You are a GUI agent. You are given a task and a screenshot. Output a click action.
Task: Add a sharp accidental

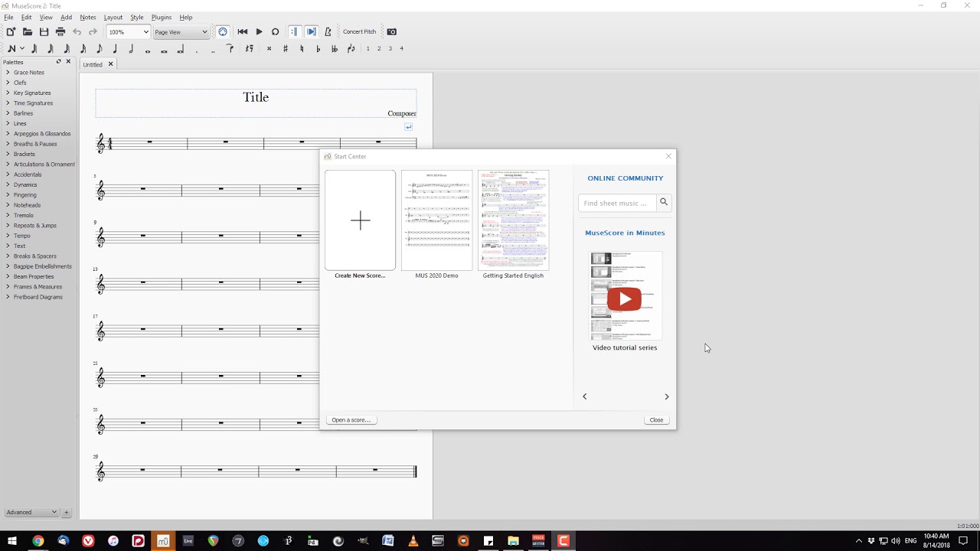tap(286, 49)
